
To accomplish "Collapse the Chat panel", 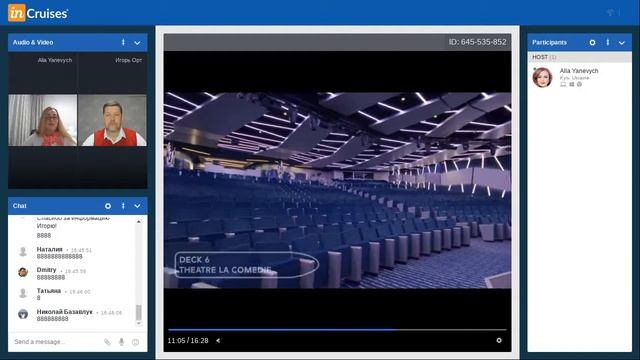I will [137, 206].
